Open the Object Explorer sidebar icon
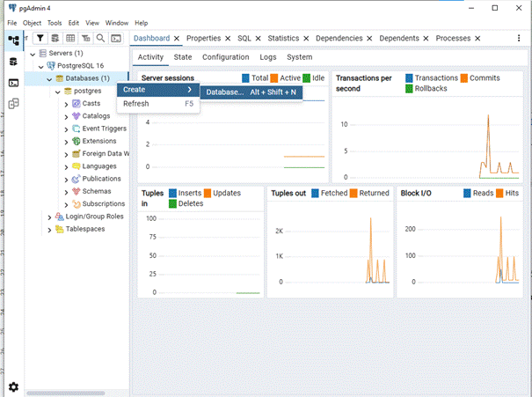 (13, 40)
